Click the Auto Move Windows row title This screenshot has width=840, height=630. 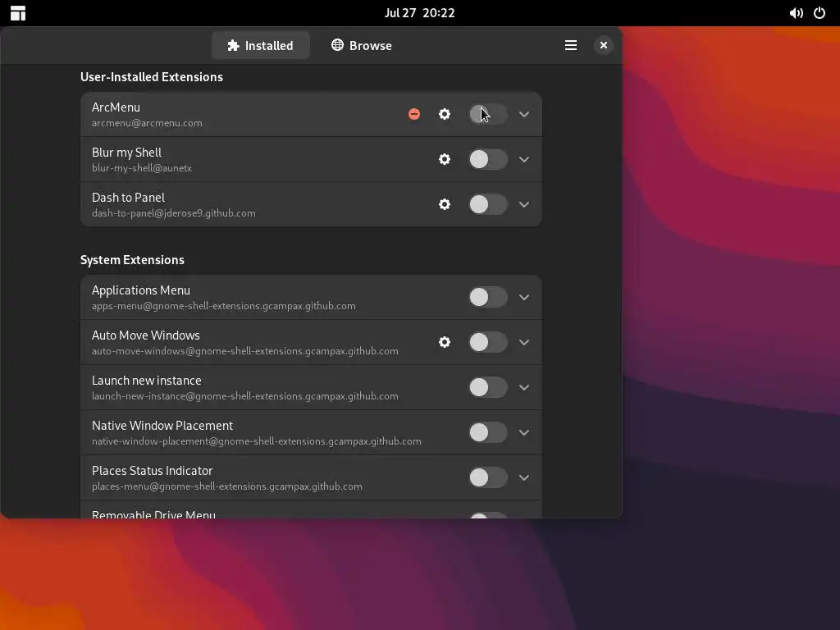[x=146, y=336]
